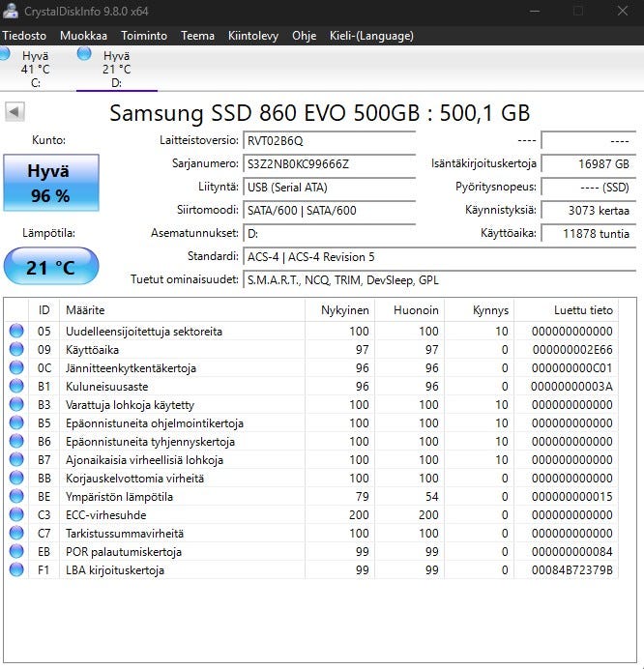Select the D: drive tab at 21 °C

coord(116,70)
